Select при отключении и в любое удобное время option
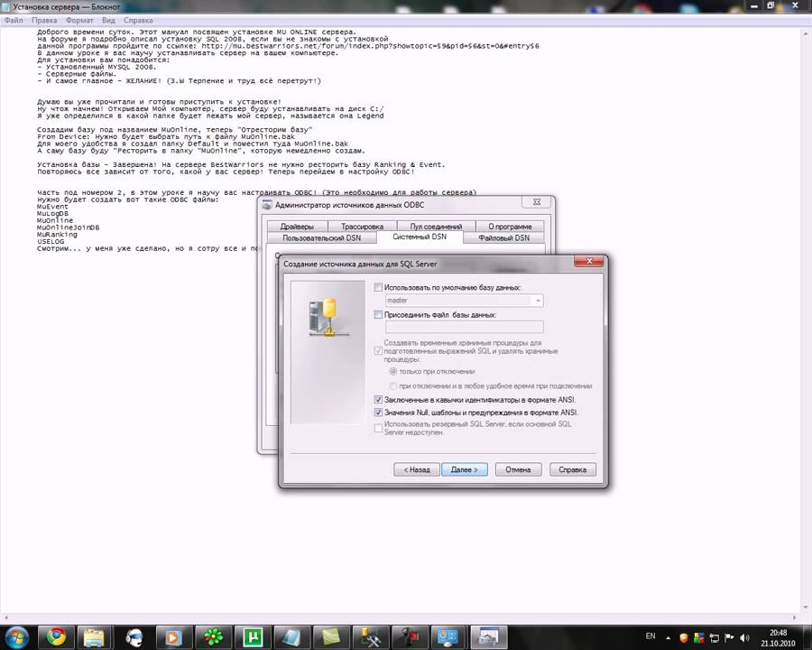The width and height of the screenshot is (812, 650). point(393,385)
